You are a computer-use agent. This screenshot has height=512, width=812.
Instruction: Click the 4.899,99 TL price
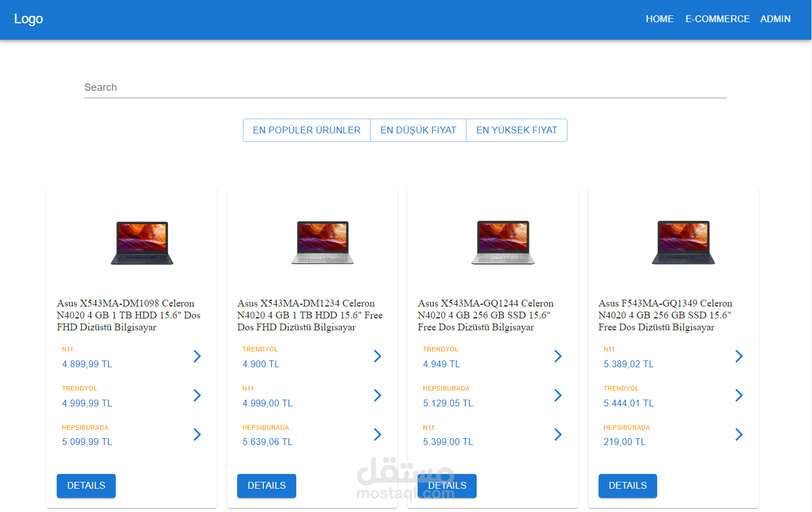[x=87, y=364]
